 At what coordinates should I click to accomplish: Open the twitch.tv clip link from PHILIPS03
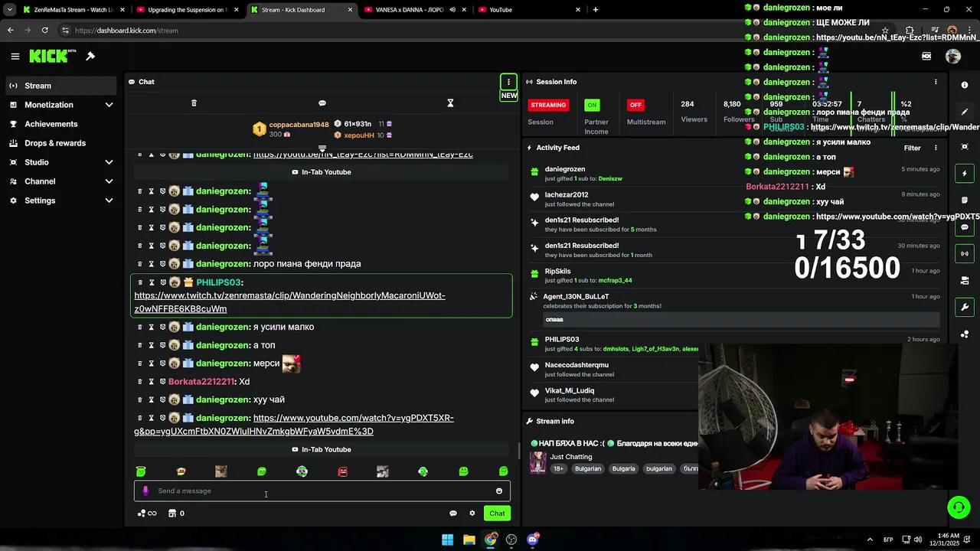(289, 302)
